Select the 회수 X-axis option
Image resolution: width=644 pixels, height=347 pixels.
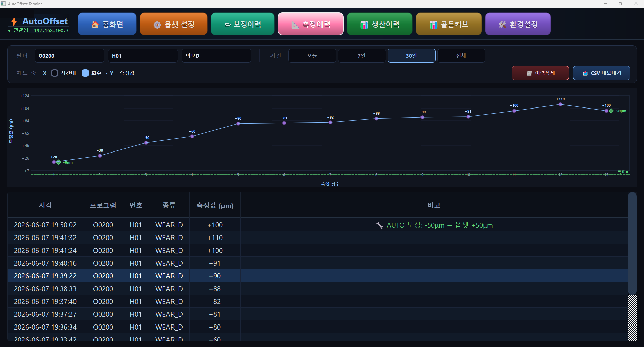[x=85, y=73]
